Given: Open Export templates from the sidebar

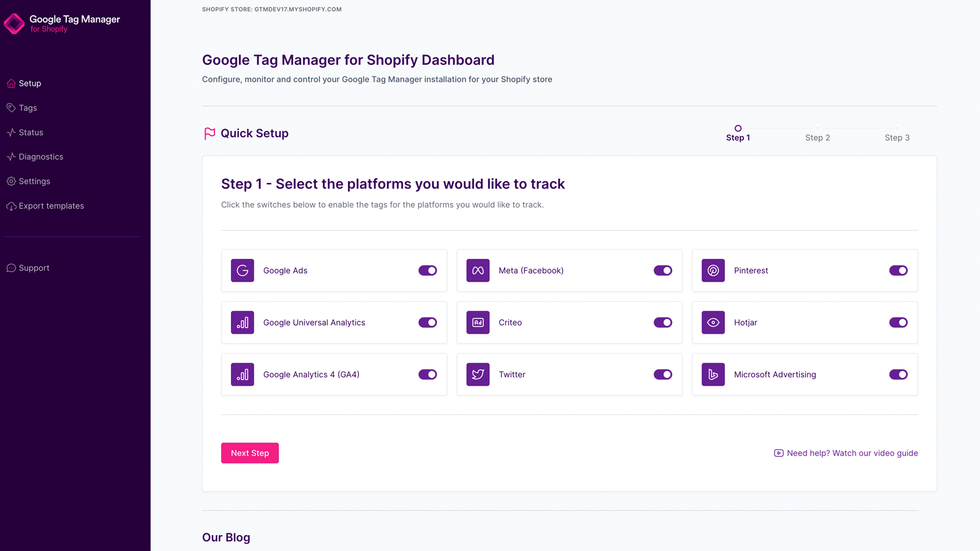Looking at the screenshot, I should tap(51, 206).
